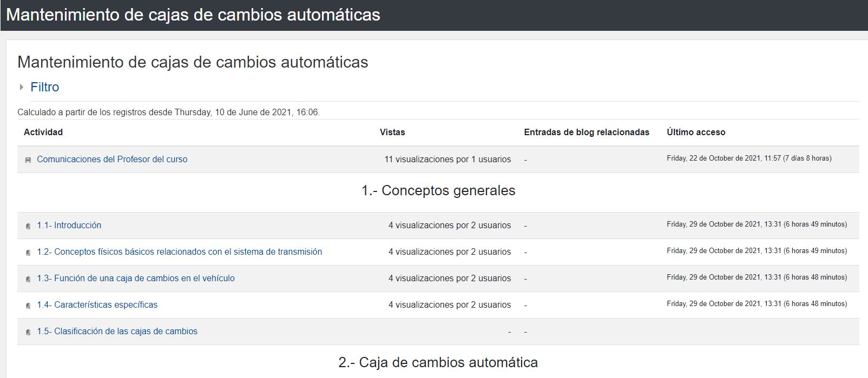Click the 2.- Caja de cambios automática heading

tap(438, 362)
